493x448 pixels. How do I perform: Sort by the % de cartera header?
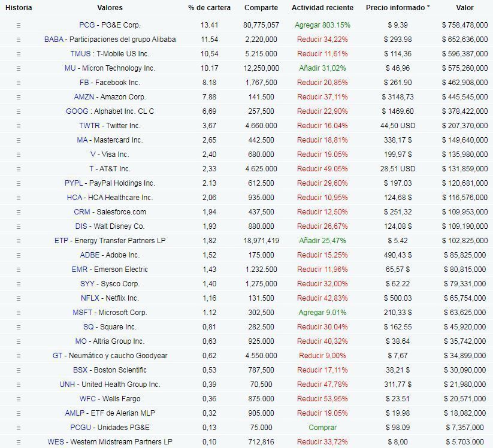tap(210, 8)
